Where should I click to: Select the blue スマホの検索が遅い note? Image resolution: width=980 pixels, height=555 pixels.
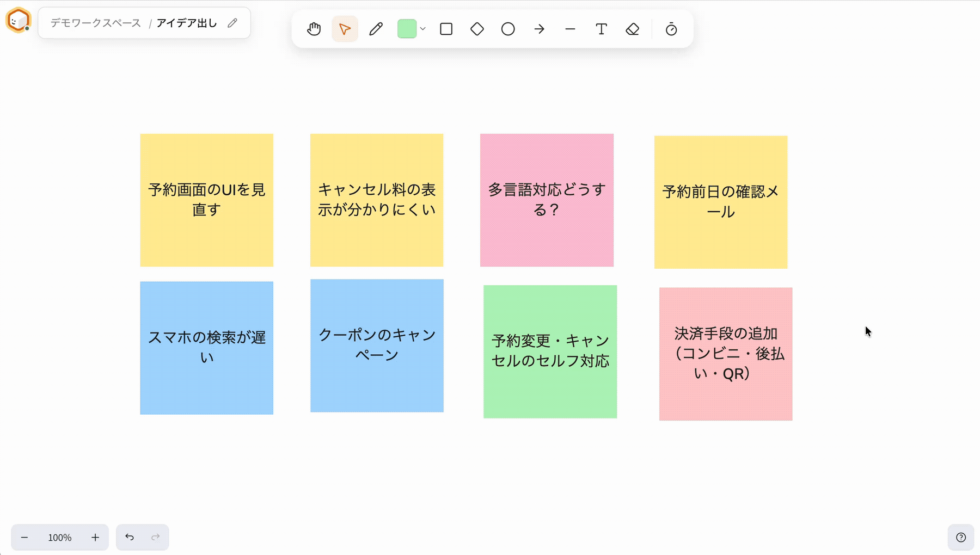click(x=207, y=348)
